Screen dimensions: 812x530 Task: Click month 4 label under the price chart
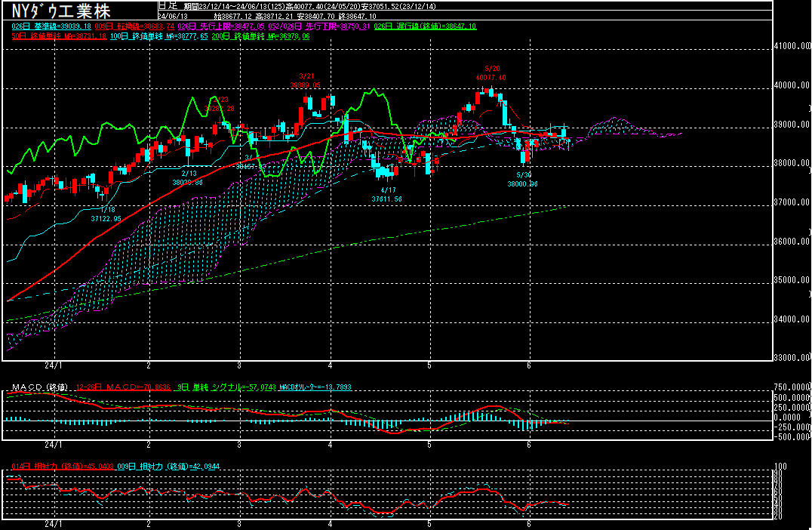pyautogui.click(x=330, y=365)
